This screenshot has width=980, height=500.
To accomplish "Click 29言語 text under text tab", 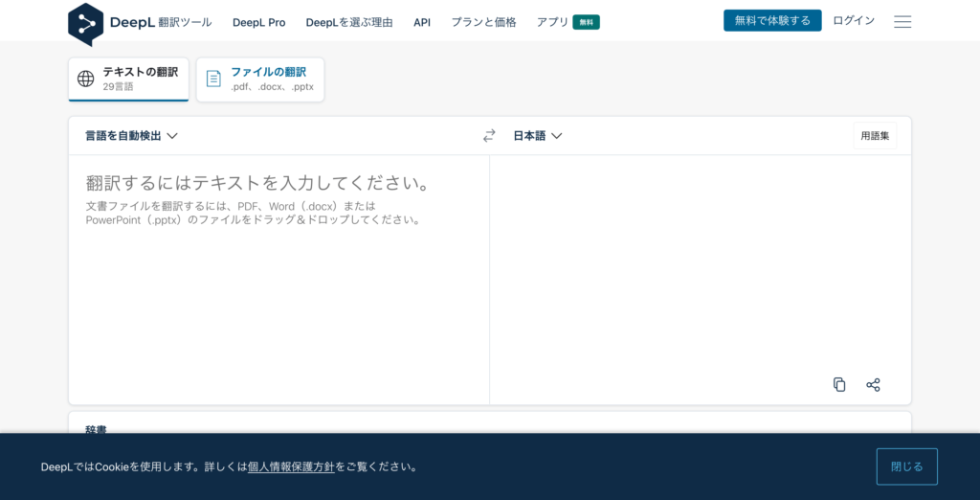I will (118, 87).
